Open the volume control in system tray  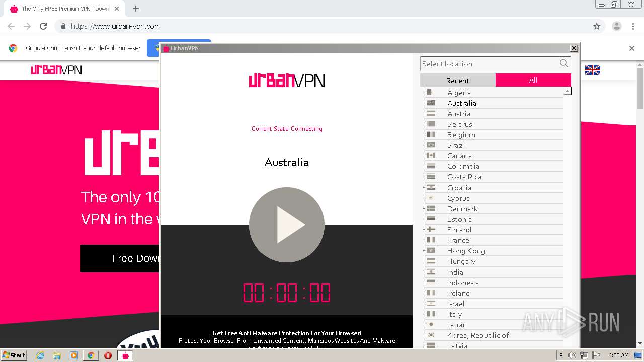[572, 355]
